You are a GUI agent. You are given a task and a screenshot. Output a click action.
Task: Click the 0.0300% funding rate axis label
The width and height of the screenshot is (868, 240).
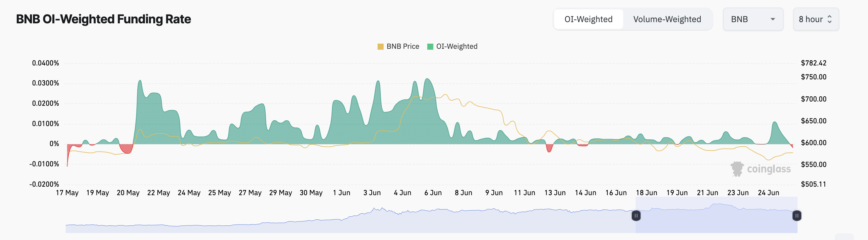point(45,83)
